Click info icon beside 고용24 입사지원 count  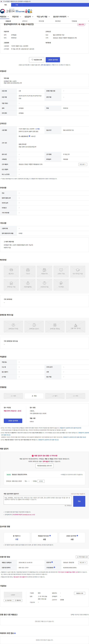(77, 536)
